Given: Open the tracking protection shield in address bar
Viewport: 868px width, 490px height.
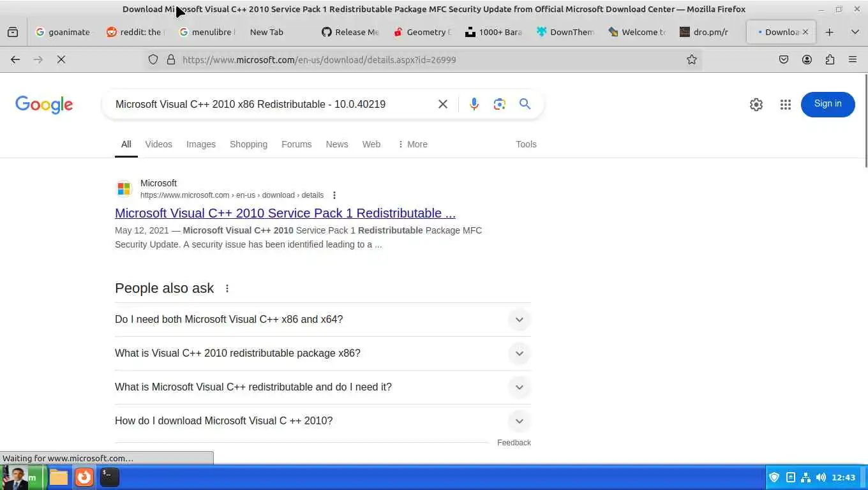Looking at the screenshot, I should pos(153,59).
